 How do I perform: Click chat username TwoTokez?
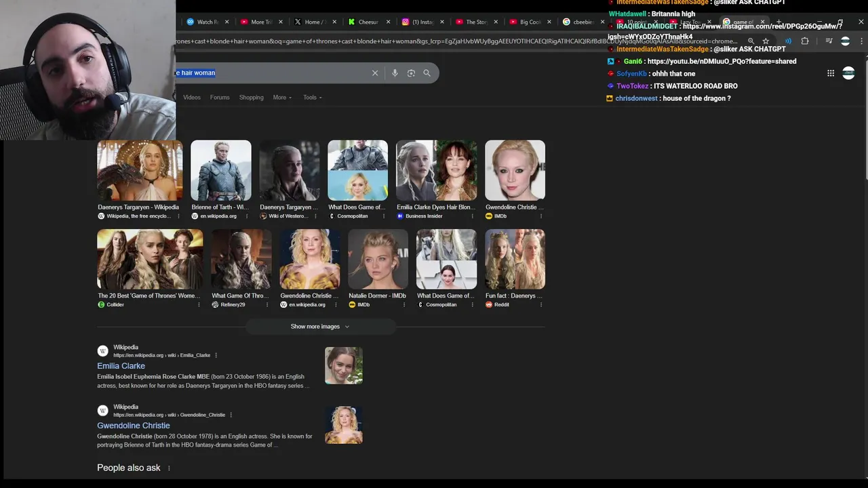(632, 87)
